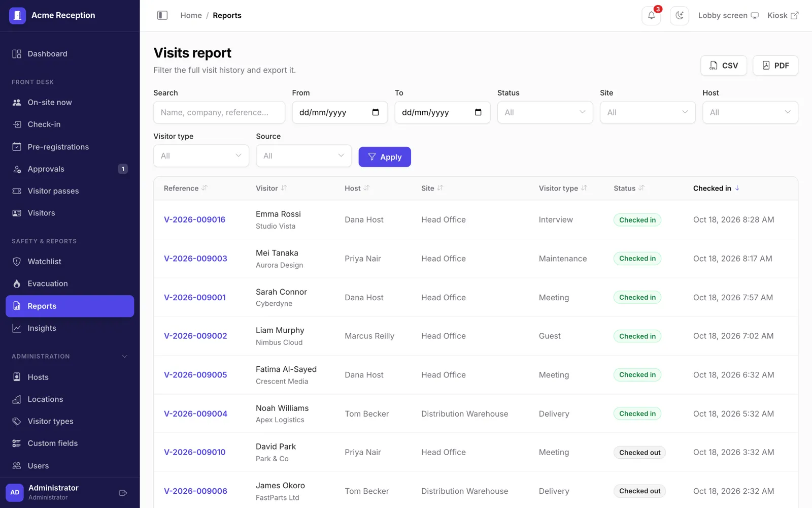Open the Host filter dropdown
Screen dimensions: 812x508
pyautogui.click(x=750, y=112)
